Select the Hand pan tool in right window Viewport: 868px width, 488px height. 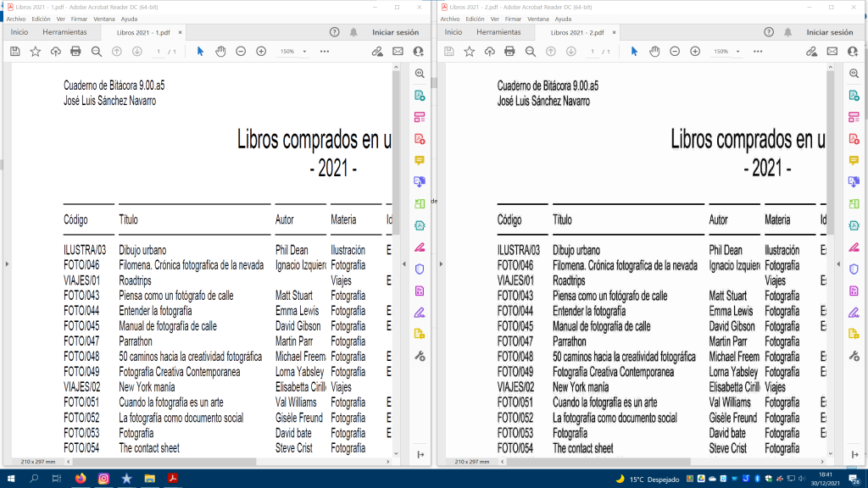(654, 52)
